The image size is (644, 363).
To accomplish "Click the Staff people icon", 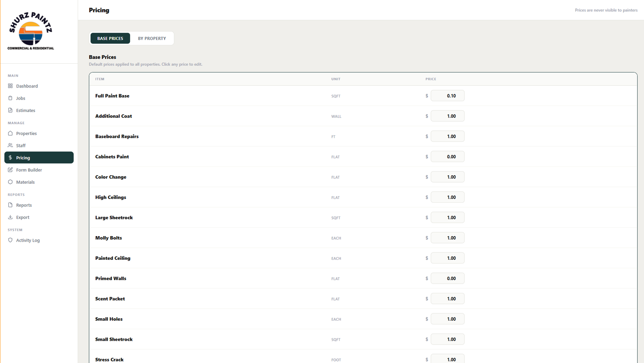I will (x=10, y=145).
